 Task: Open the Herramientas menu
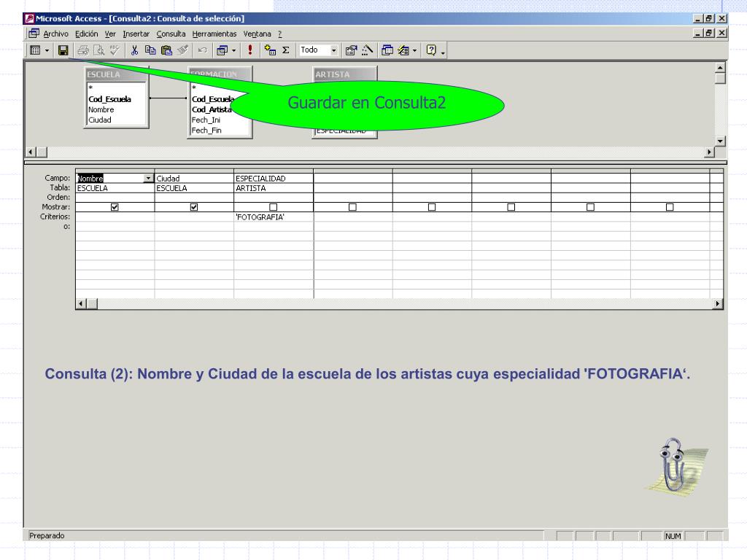[x=214, y=34]
